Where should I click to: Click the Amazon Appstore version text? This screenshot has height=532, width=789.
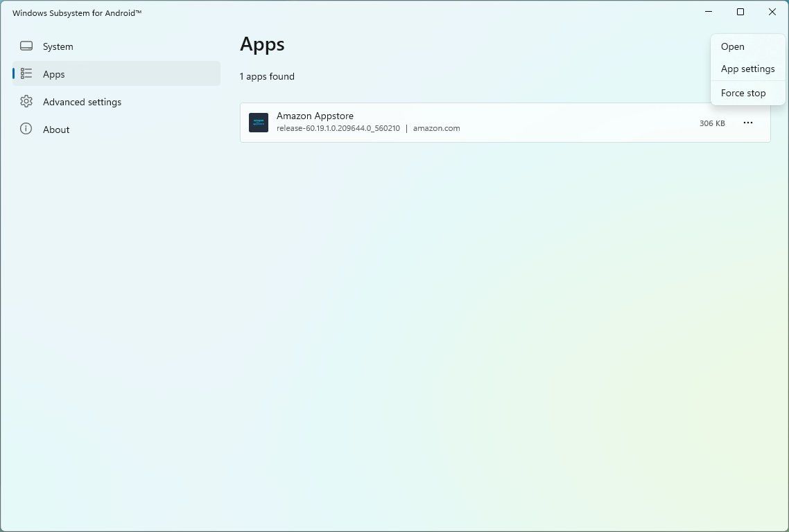pos(338,128)
